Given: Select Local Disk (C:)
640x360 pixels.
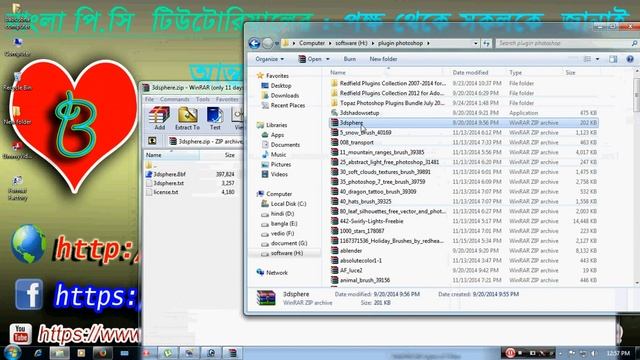Looking at the screenshot, I should [x=288, y=204].
